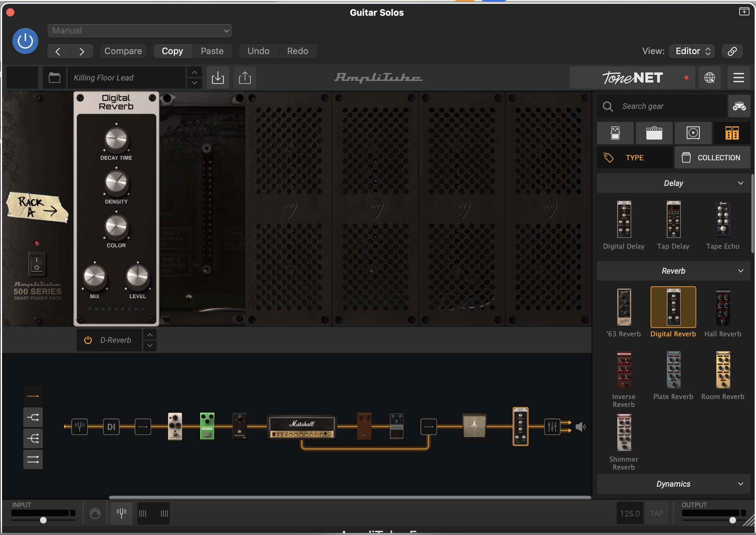Select the rack effects gear category icon
The width and height of the screenshot is (756, 535).
point(732,133)
